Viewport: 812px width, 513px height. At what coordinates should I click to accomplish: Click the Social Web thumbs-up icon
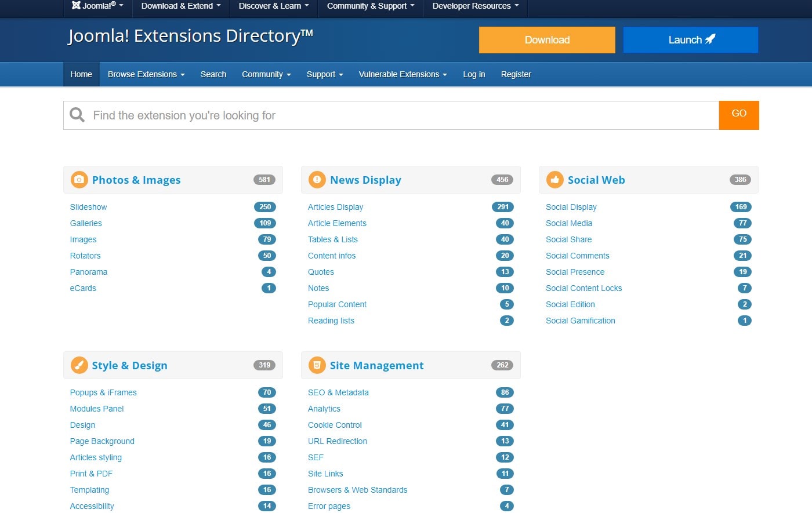[554, 180]
